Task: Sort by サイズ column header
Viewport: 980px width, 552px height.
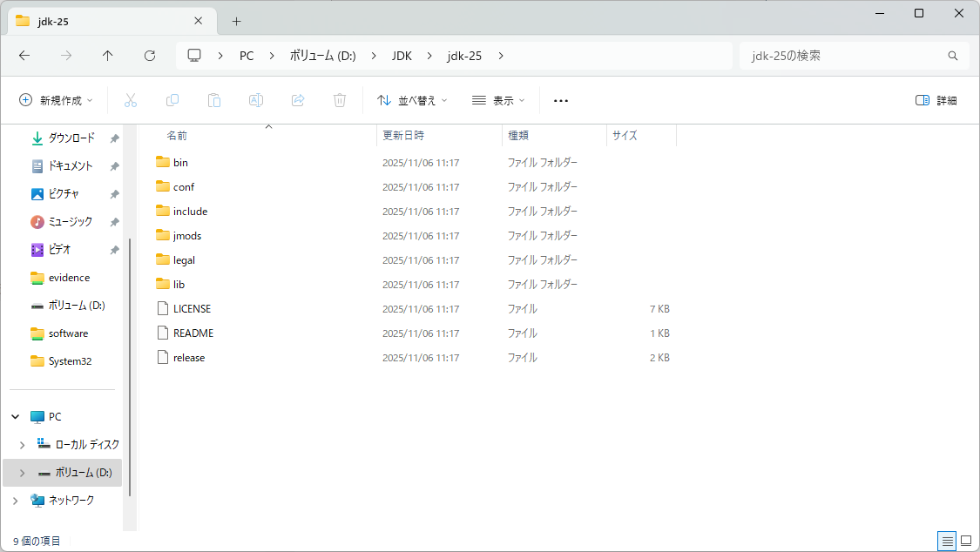Action: coord(625,136)
